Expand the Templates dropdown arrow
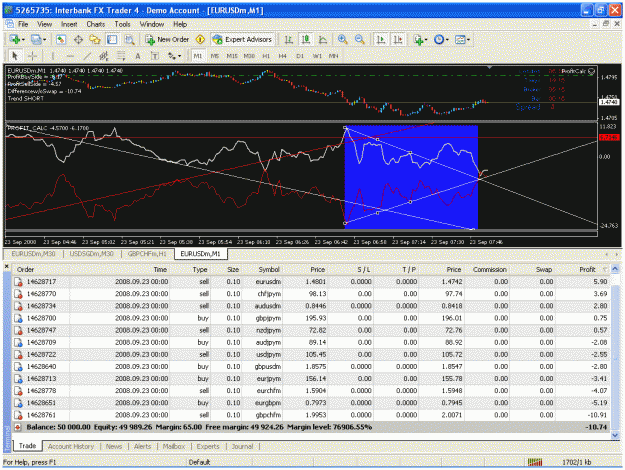The image size is (625, 470). pos(468,40)
